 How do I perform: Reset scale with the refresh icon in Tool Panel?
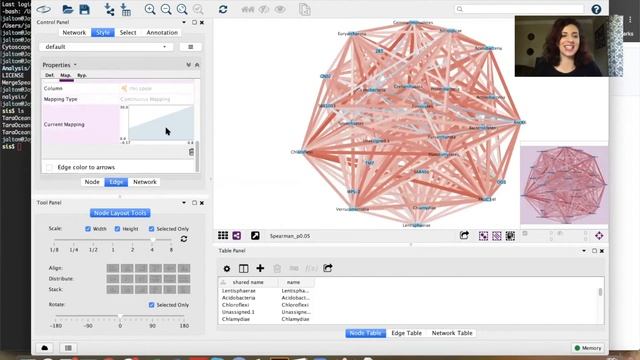184,239
